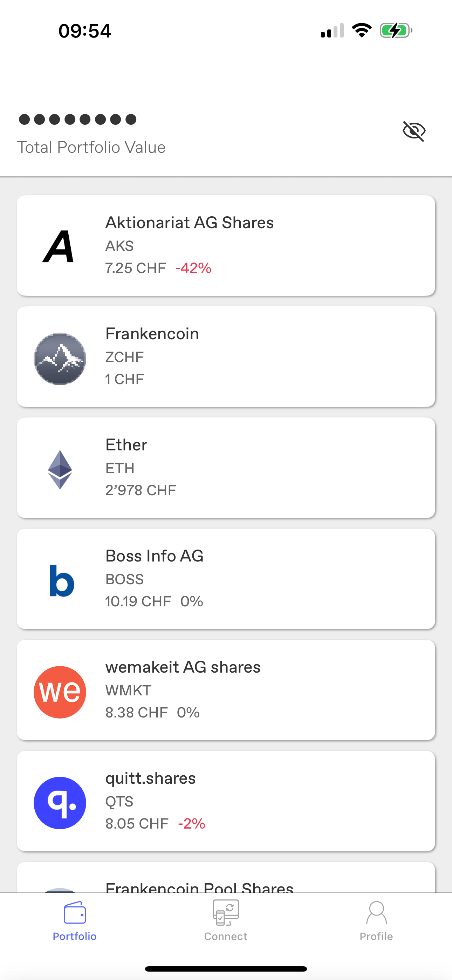This screenshot has height=980, width=452.
Task: Open the Connect tab
Action: coord(226,920)
